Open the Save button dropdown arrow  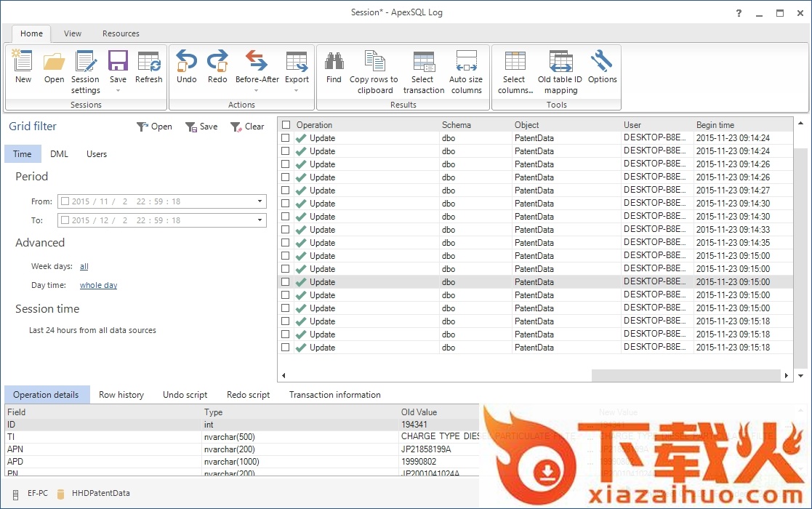point(118,91)
